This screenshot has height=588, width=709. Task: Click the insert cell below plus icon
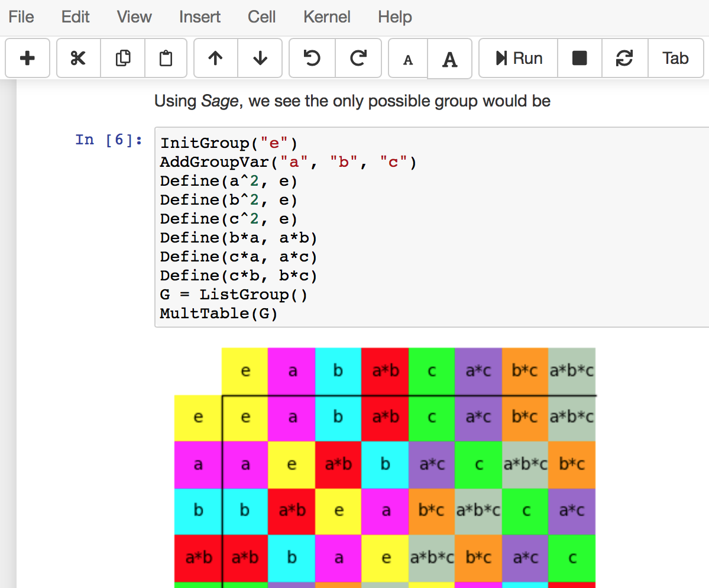tap(27, 58)
